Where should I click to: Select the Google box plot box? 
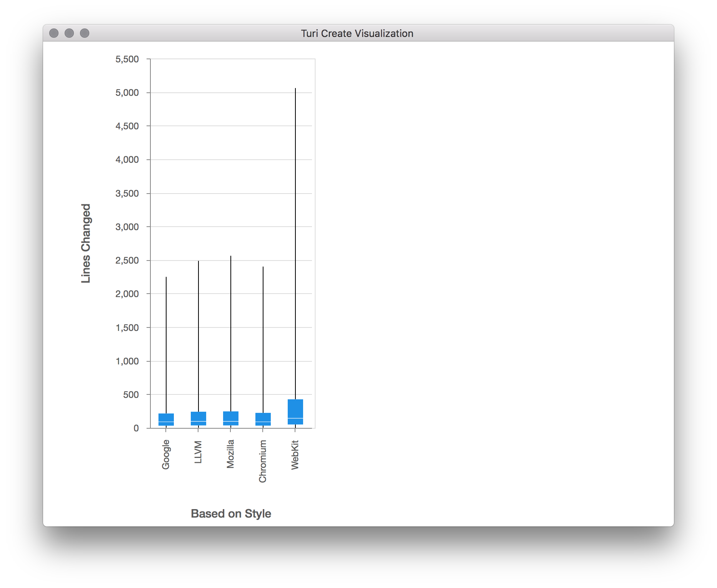click(x=166, y=419)
